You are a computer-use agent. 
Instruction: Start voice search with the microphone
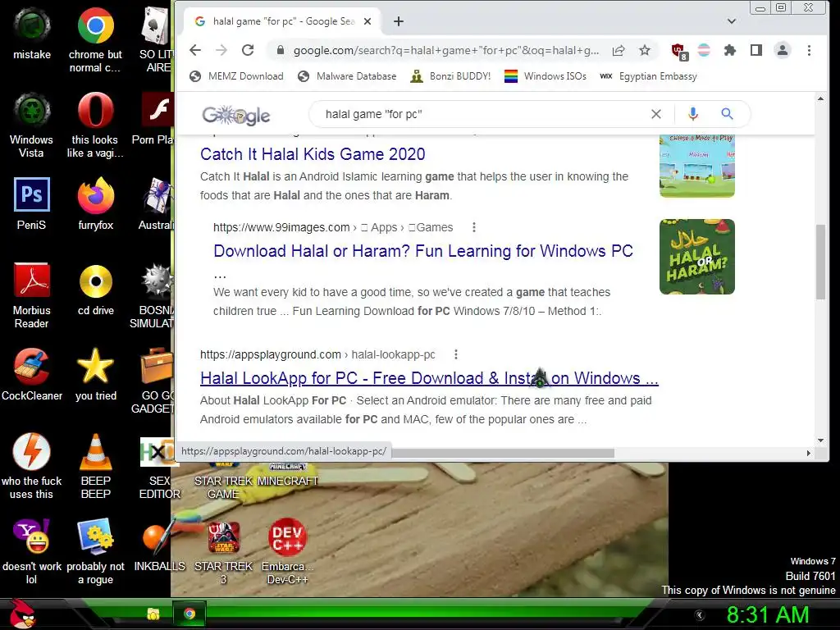coord(692,113)
